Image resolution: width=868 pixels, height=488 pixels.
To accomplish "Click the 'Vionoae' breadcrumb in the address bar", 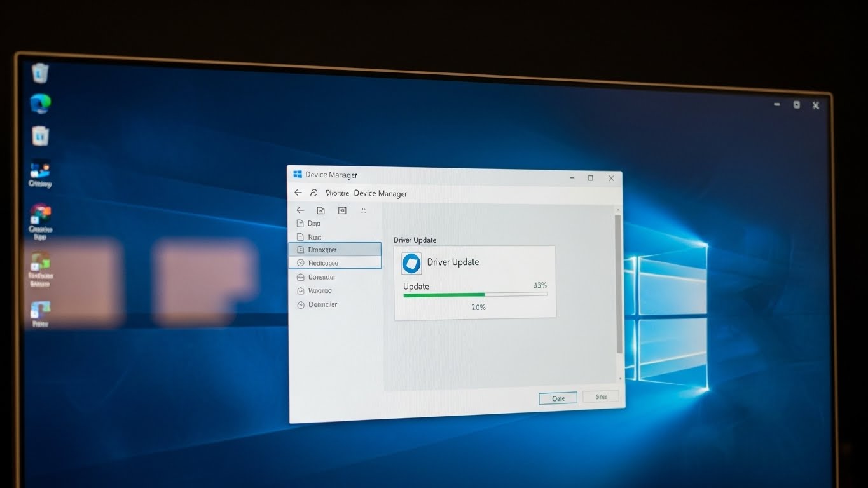I will point(337,193).
